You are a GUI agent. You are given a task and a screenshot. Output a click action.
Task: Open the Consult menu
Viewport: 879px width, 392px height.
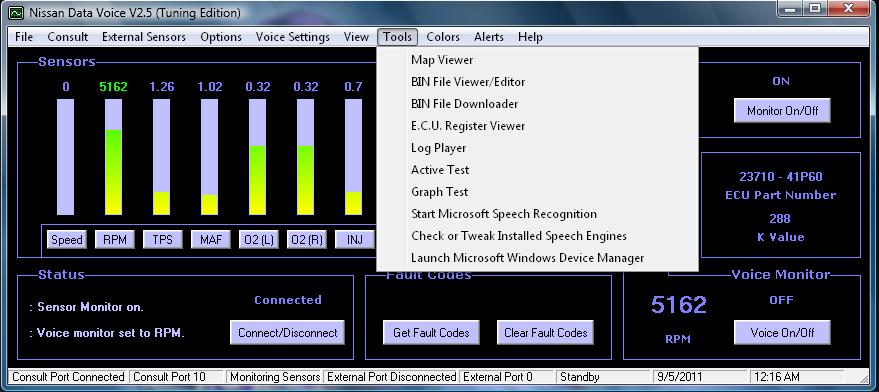tap(68, 37)
